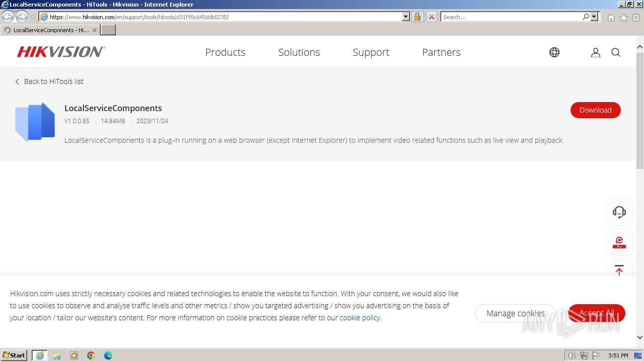Click the LocalServiceComponents title text
Image resolution: width=644 pixels, height=362 pixels.
113,108
